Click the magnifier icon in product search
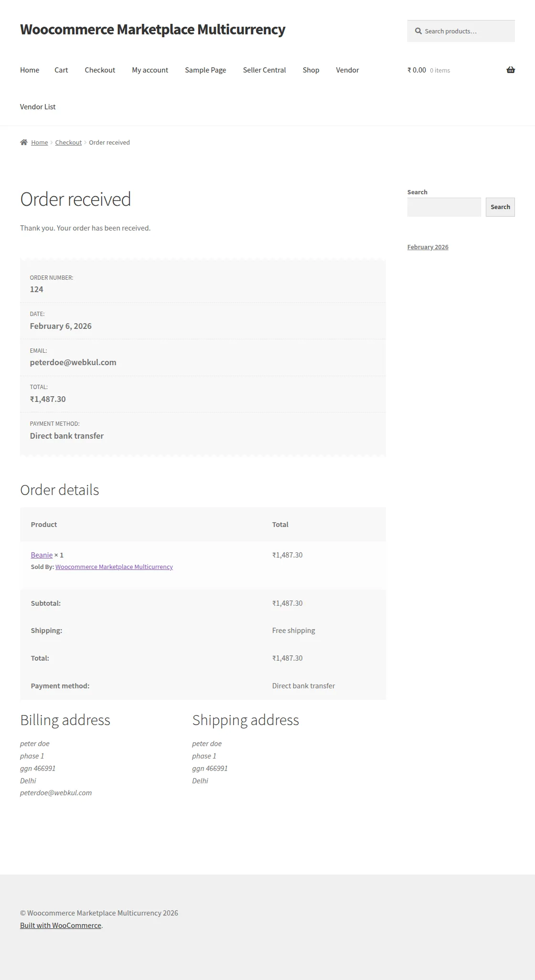Viewport: 535px width, 980px height. pyautogui.click(x=418, y=31)
